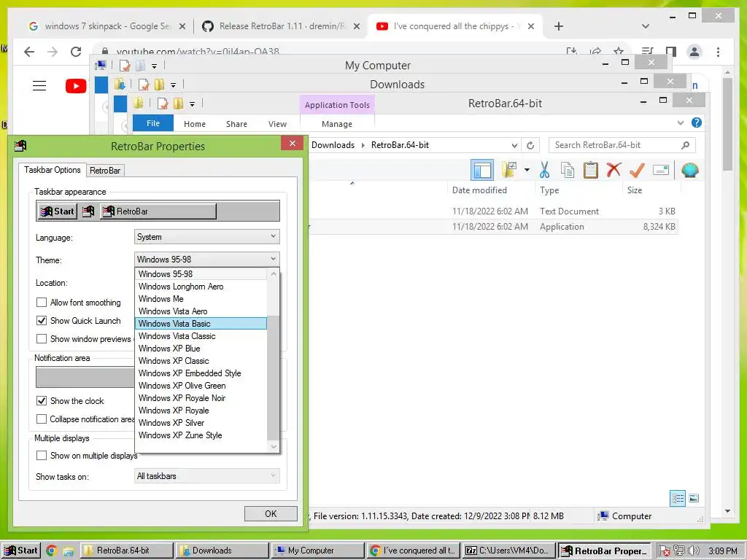The image size is (747, 560).
Task: Click the Rename icon in Explorer toolbar
Action: [661, 170]
